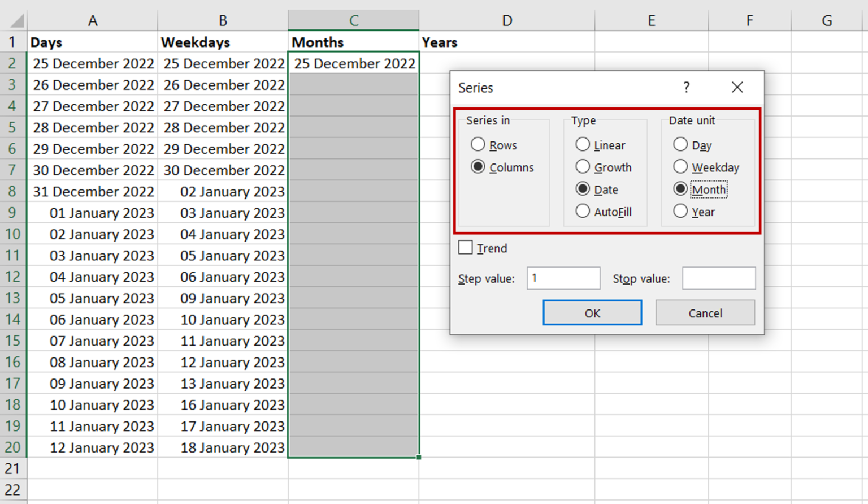Close the Series dialog with X
Image resolution: width=868 pixels, height=504 pixels.
click(737, 87)
